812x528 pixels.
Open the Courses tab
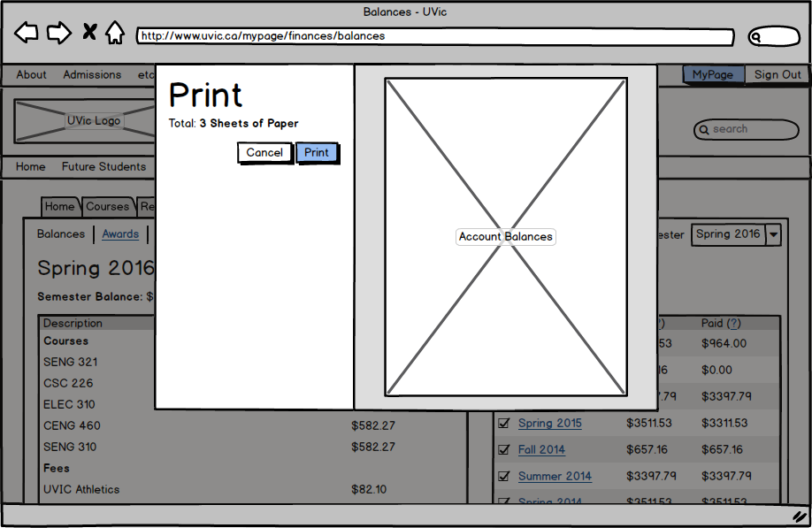pos(108,207)
